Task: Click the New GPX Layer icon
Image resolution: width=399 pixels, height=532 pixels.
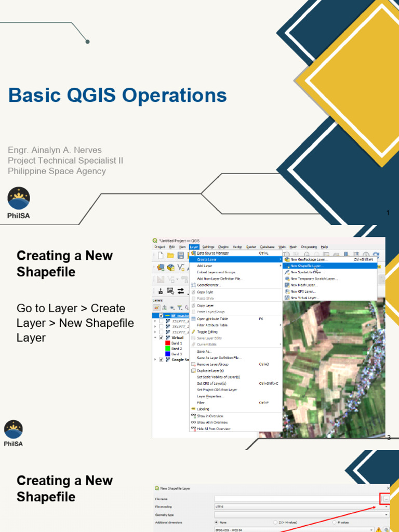Action: coord(287,291)
